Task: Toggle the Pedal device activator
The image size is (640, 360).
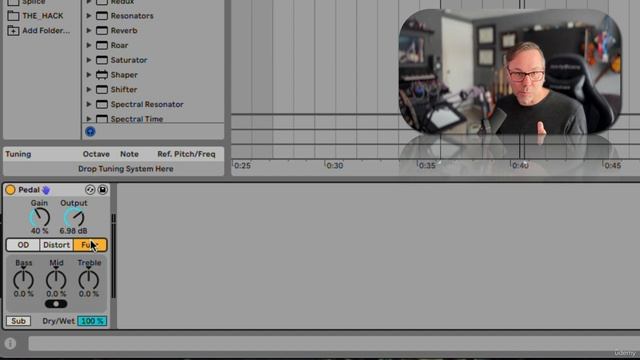Action: click(x=10, y=190)
